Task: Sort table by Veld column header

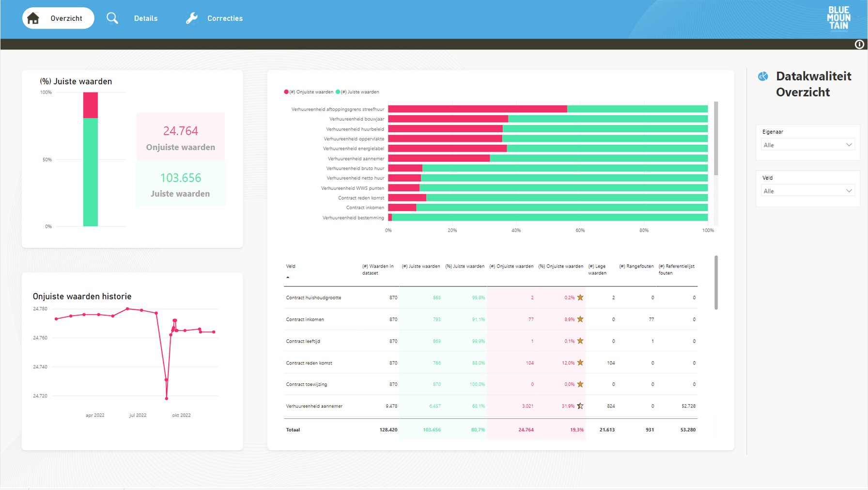Action: pos(291,267)
